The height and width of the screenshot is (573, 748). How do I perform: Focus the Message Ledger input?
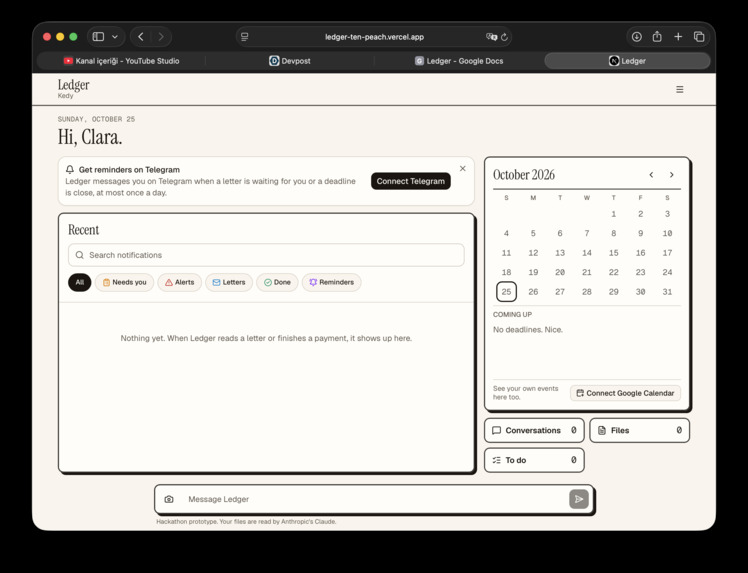[374, 499]
